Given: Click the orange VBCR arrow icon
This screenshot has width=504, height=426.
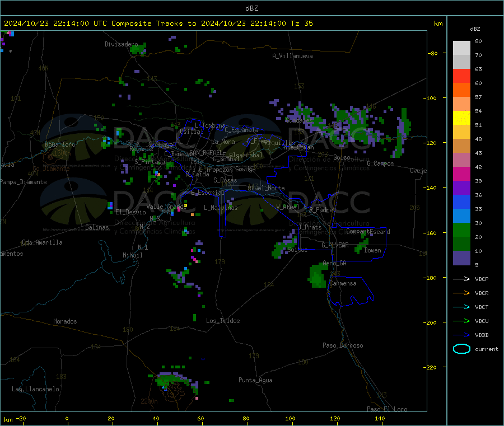Looking at the screenshot, I should coord(461,293).
